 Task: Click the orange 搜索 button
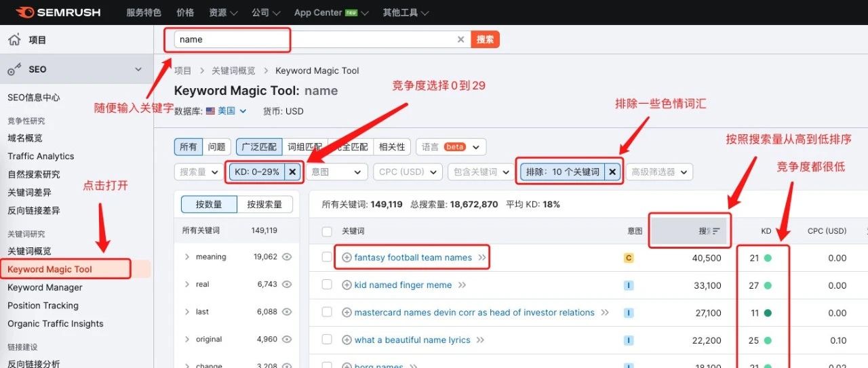pos(485,39)
